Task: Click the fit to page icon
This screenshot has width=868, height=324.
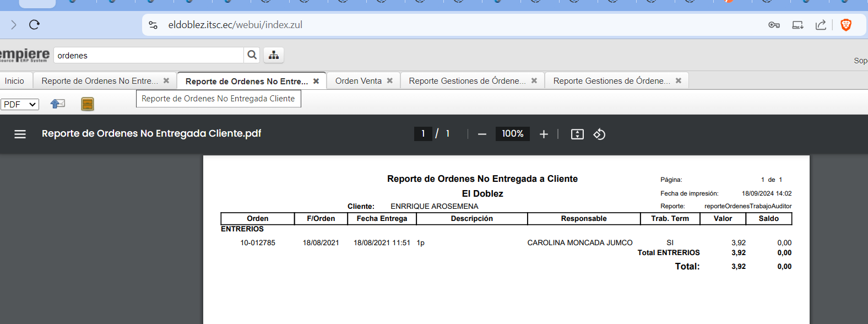Action: pos(577,134)
